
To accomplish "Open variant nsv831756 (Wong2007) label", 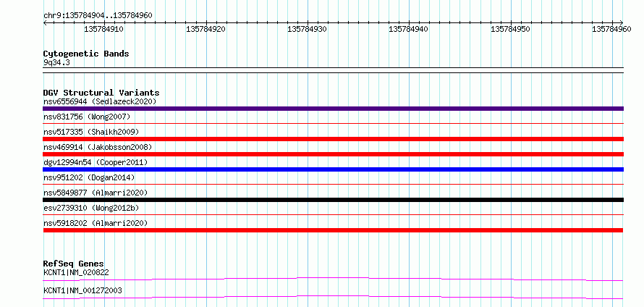I will 87,117.
